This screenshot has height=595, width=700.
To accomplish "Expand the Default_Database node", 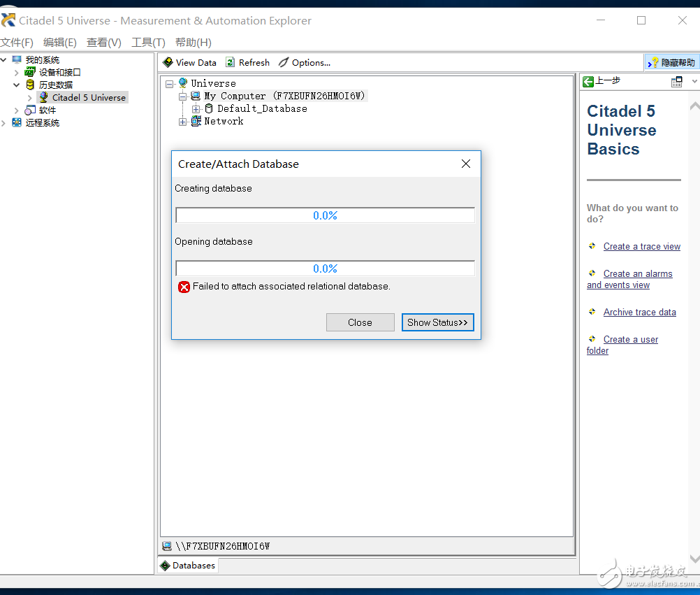I will point(196,109).
